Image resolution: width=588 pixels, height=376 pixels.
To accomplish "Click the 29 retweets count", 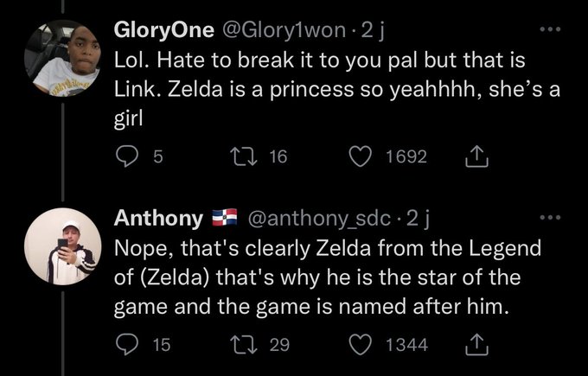I will [x=278, y=346].
